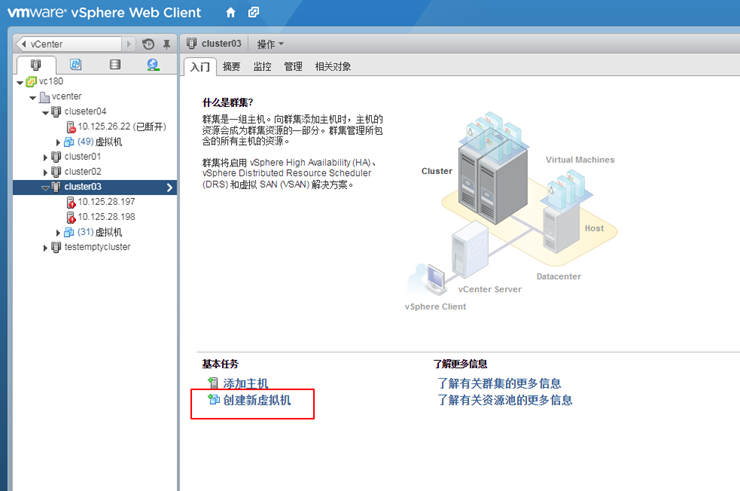The image size is (740, 491).
Task: Click the cluster03 icon in header
Action: pos(192,43)
